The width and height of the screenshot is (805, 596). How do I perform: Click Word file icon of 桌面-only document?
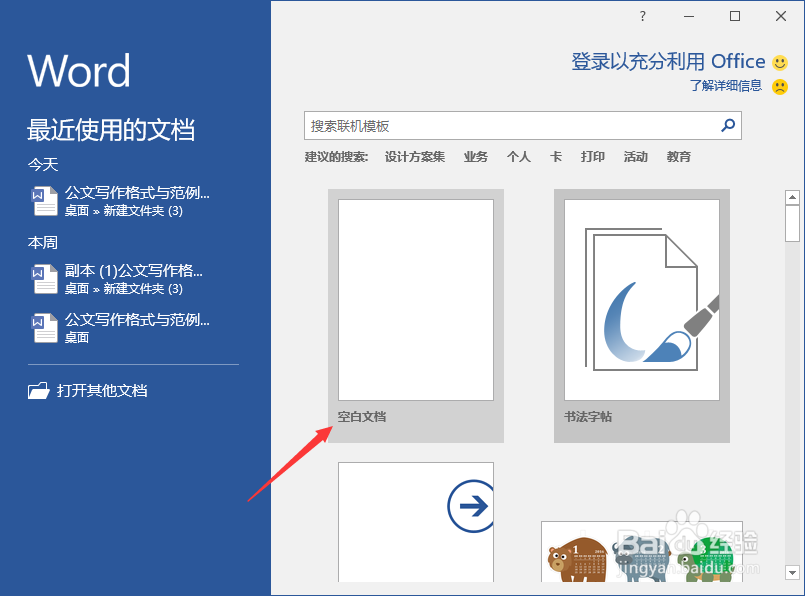(x=45, y=328)
